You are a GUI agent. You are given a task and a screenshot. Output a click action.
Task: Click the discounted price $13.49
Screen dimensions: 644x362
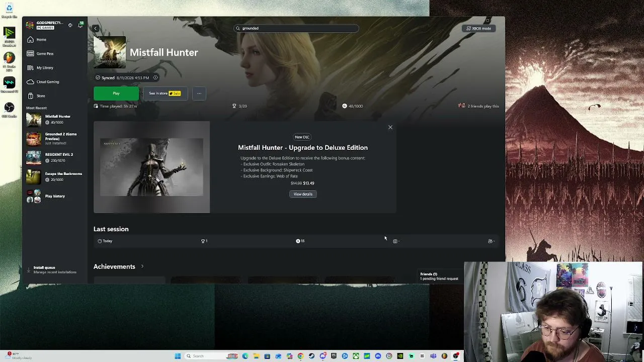coord(308,184)
